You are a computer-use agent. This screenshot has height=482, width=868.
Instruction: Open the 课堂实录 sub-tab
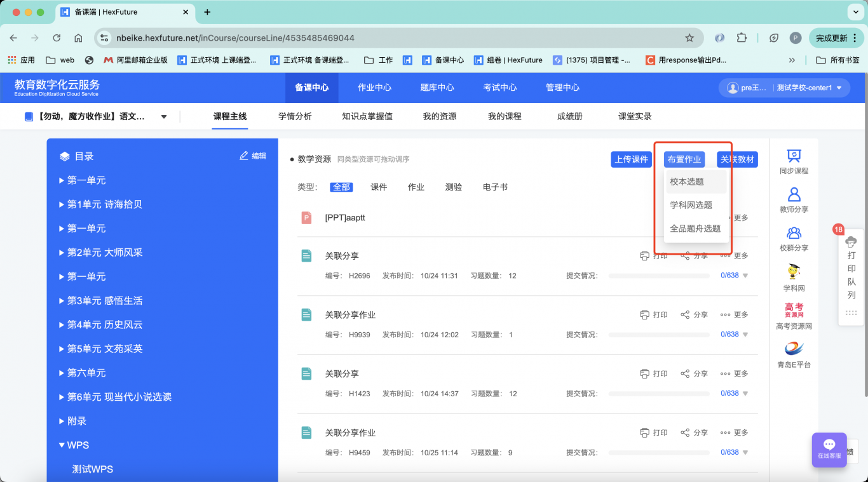tap(635, 117)
